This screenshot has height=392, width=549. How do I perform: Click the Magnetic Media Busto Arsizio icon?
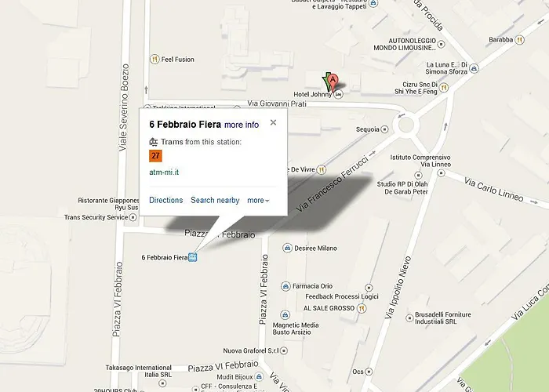click(x=285, y=314)
